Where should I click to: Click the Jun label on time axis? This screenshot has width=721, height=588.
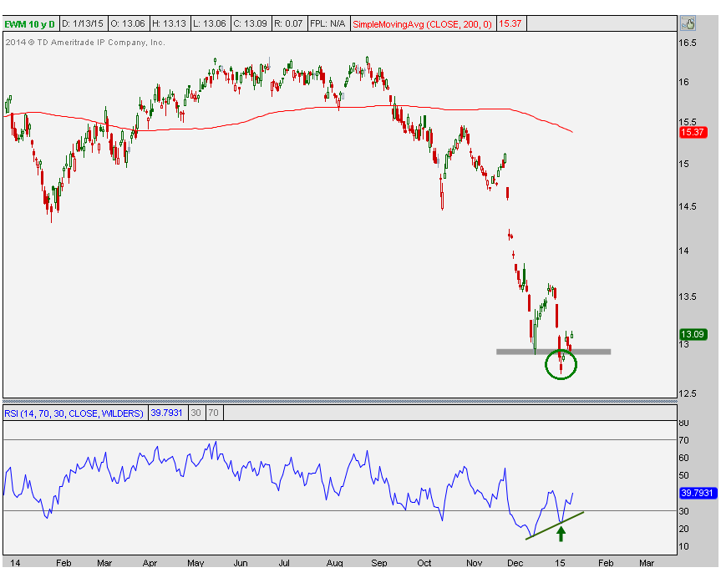click(x=241, y=563)
